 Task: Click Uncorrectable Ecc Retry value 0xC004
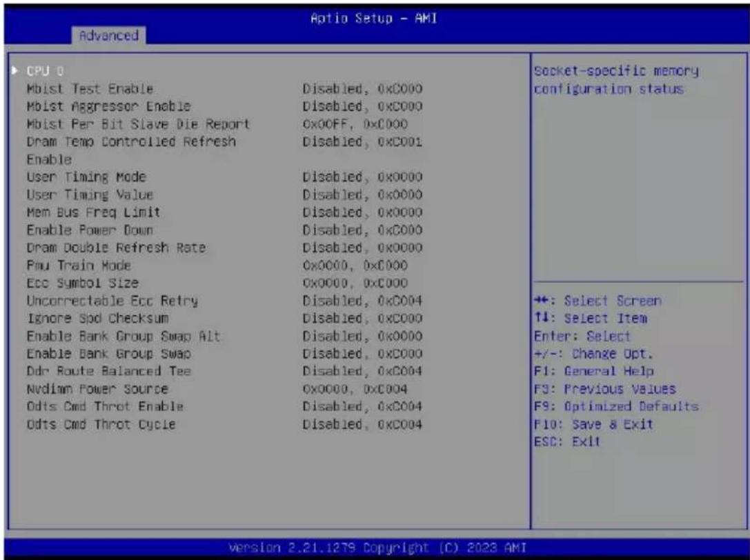point(400,301)
